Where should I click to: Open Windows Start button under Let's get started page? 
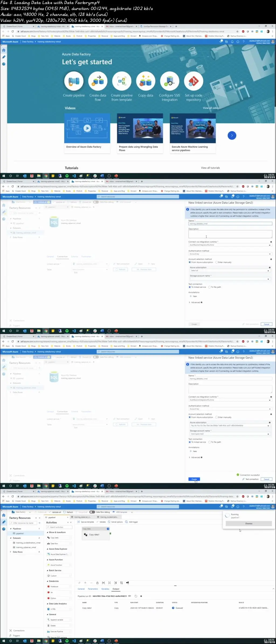4,176
